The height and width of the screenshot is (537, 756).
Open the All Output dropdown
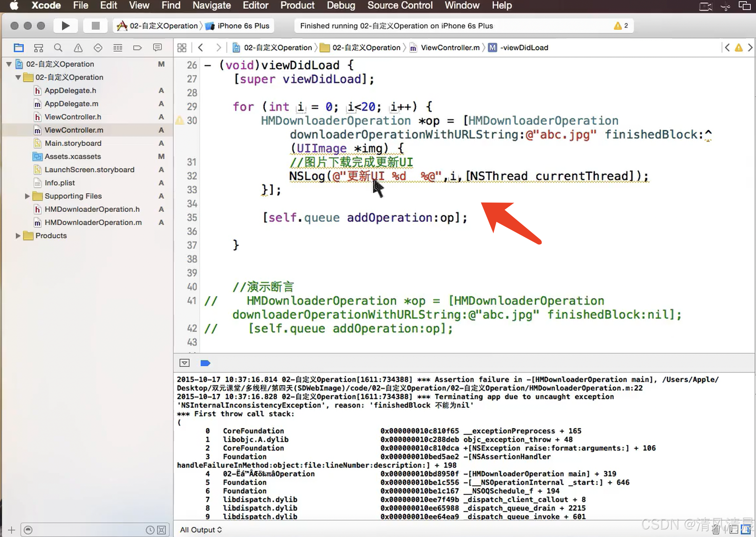point(200,530)
